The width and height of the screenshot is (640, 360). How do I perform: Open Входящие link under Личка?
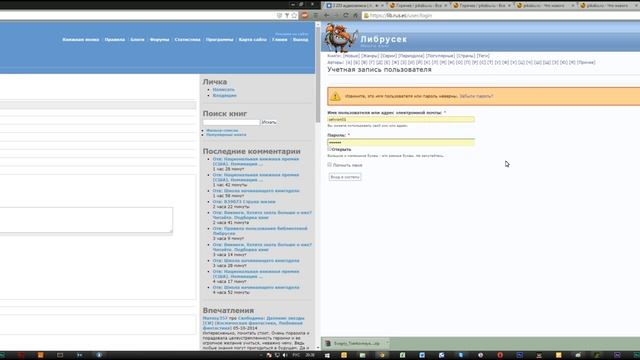click(224, 96)
